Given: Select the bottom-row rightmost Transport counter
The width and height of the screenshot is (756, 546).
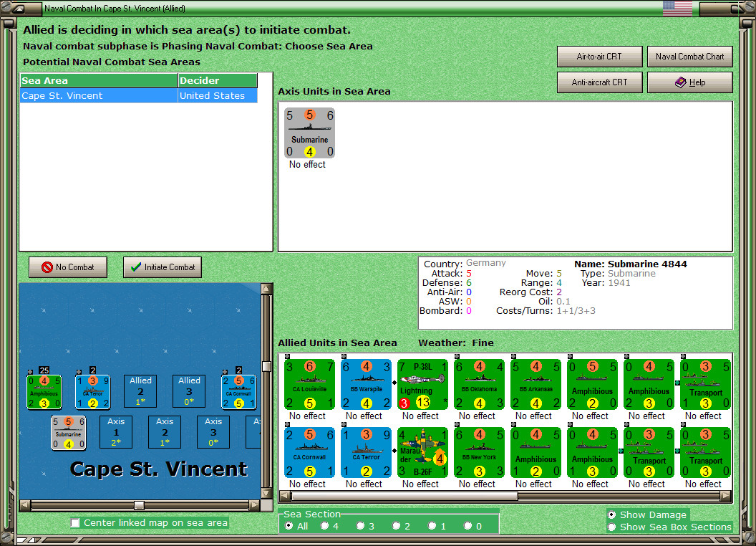Looking at the screenshot, I should pyautogui.click(x=705, y=452).
